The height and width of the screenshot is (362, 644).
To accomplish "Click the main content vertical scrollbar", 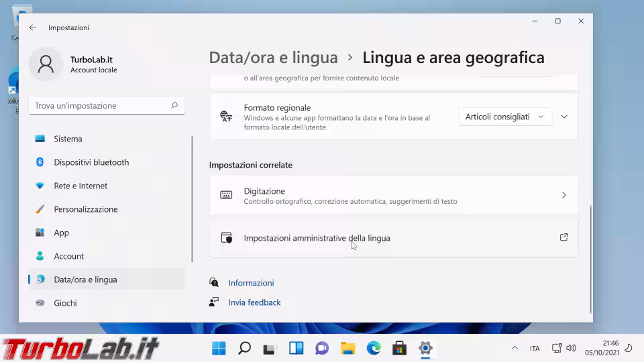I will (x=590, y=259).
